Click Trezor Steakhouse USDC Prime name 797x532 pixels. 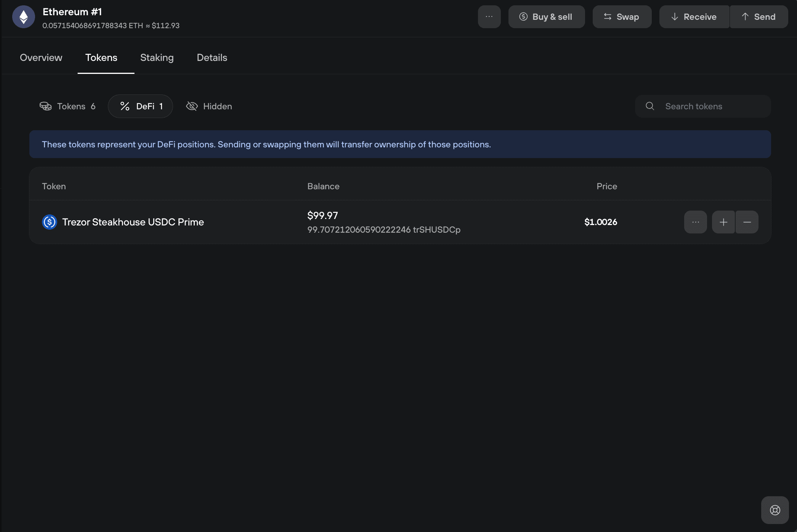tap(133, 222)
